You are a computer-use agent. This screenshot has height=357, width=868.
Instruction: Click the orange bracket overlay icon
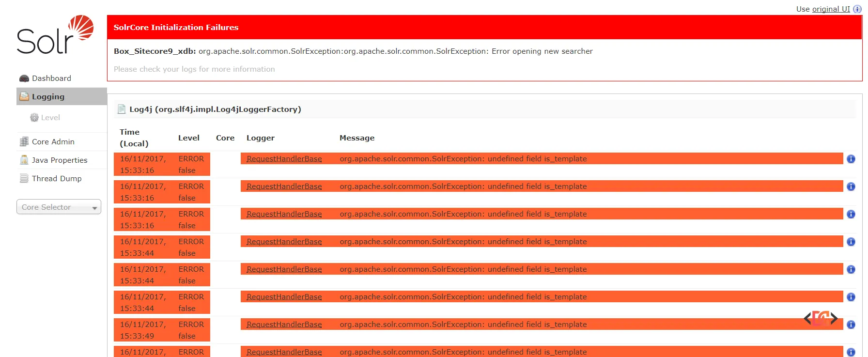pyautogui.click(x=821, y=318)
